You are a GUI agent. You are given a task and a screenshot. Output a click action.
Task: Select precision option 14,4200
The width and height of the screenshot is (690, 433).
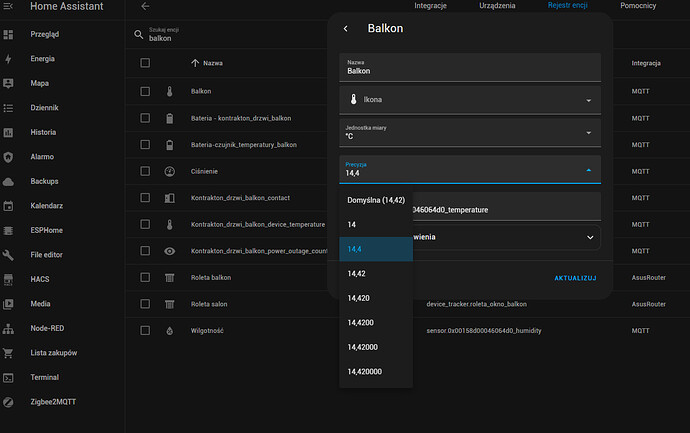(x=376, y=323)
